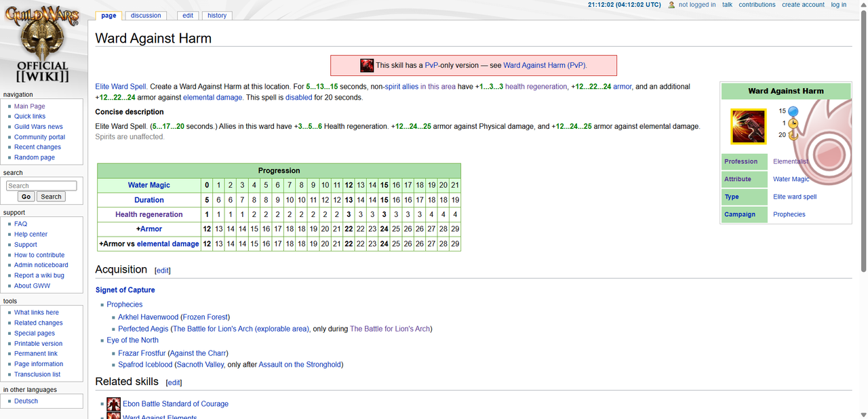The height and width of the screenshot is (419, 868).
Task: Open Special pages link
Action: 36,333
